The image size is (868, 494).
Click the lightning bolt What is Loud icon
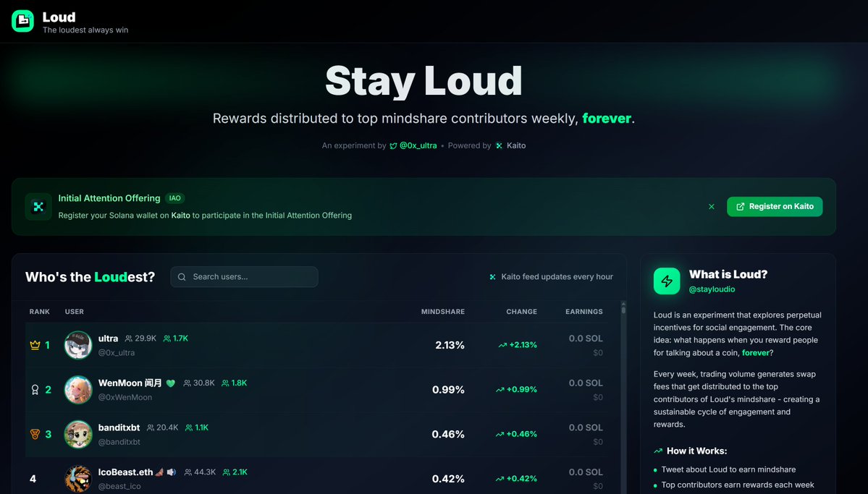tap(667, 281)
